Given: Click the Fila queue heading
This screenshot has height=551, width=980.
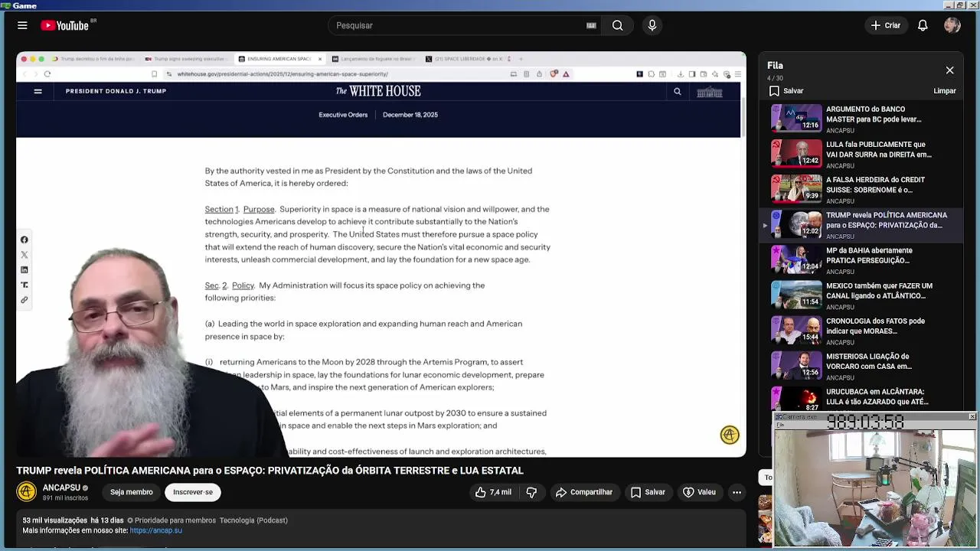Looking at the screenshot, I should (775, 66).
